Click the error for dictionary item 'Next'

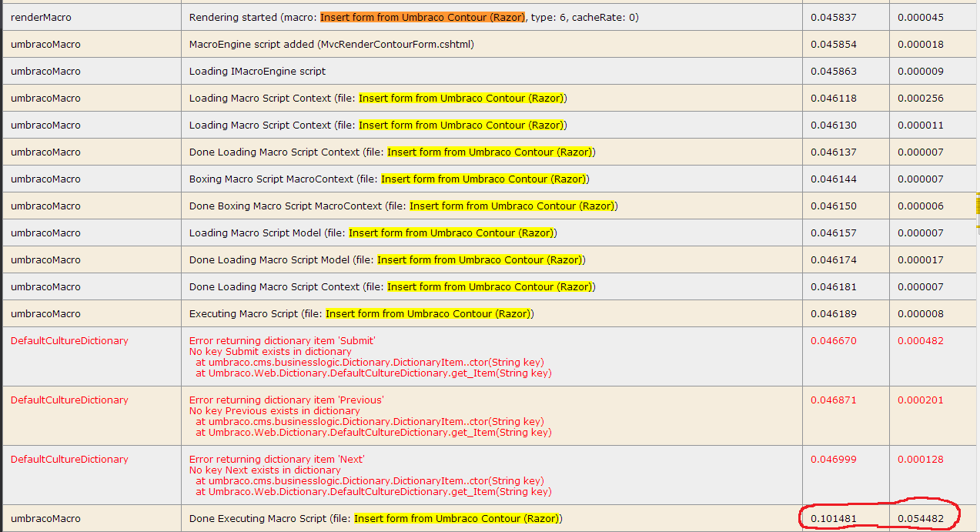(x=277, y=459)
